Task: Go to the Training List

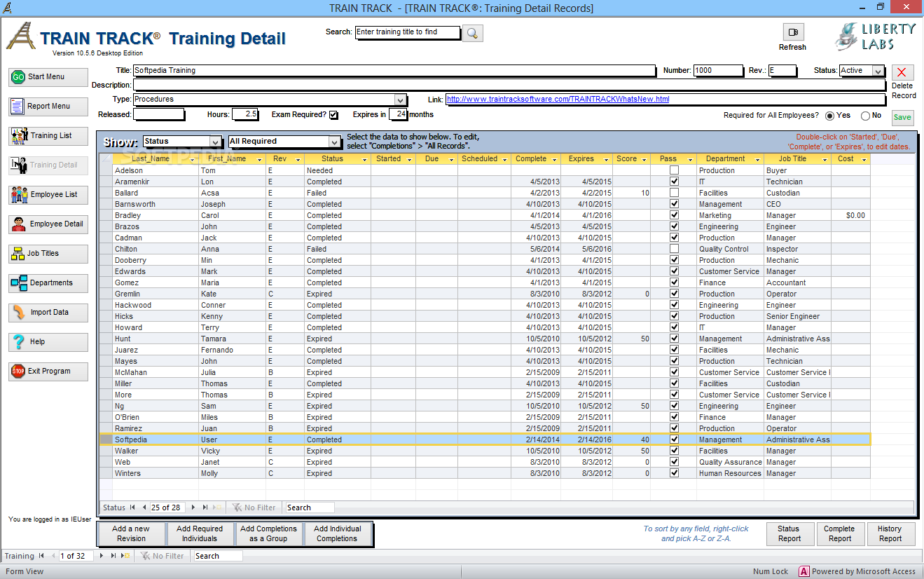Action: (48, 136)
